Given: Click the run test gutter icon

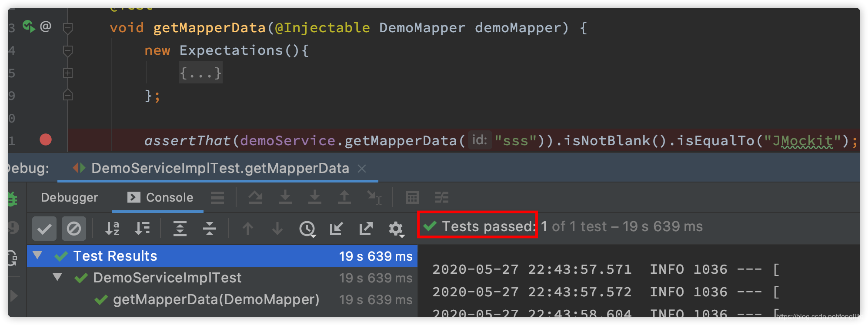Looking at the screenshot, I should point(29,27).
